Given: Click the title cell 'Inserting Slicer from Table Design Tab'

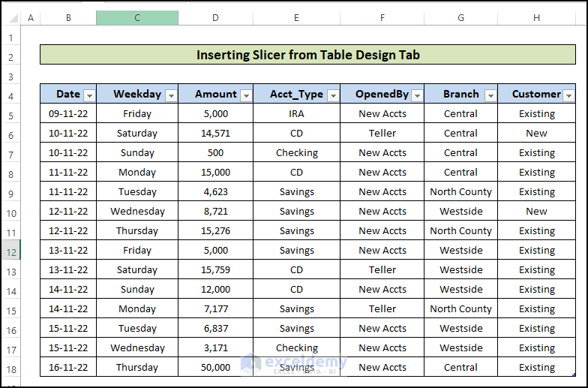Looking at the screenshot, I should (307, 55).
